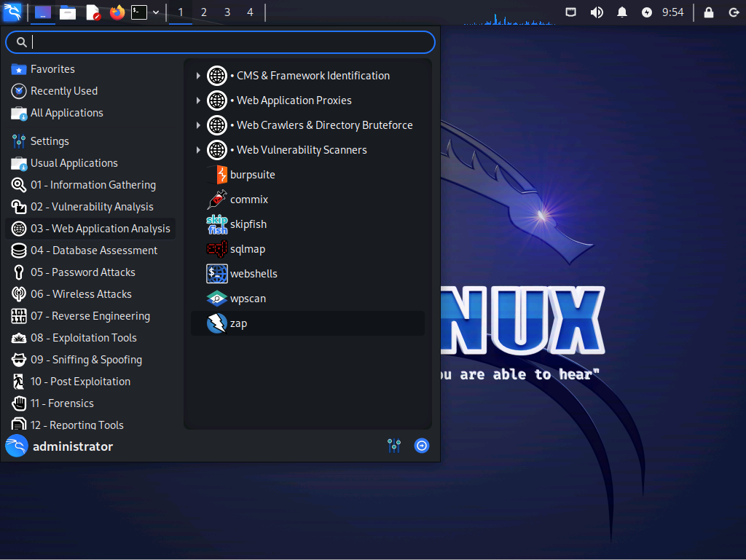
Task: Click the lock screen icon in the panel
Action: pos(709,12)
